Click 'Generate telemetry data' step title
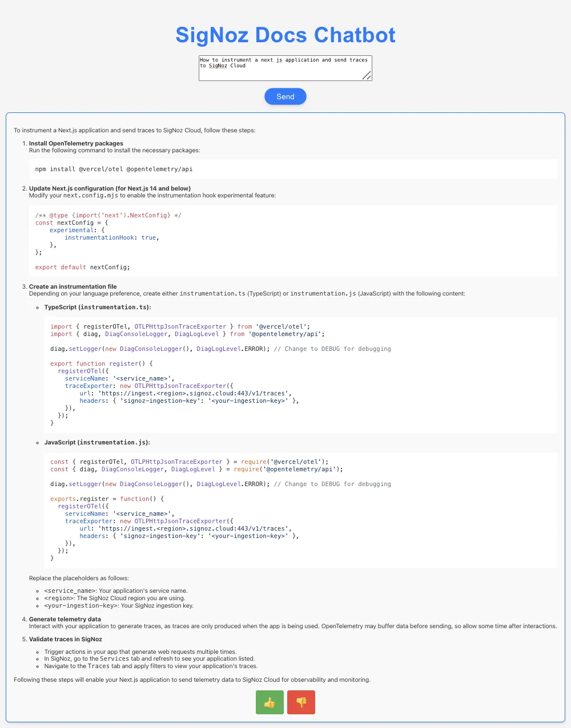This screenshot has width=571, height=728. [65, 619]
